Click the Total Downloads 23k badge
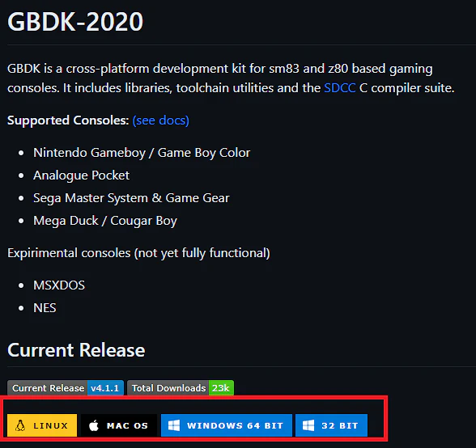The width and height of the screenshot is (476, 448). (181, 387)
